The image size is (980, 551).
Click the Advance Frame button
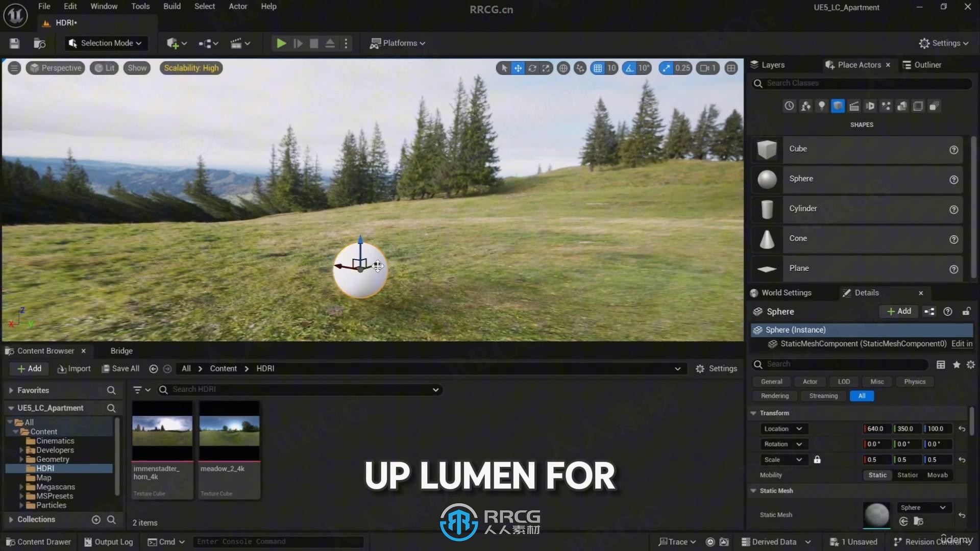(298, 43)
